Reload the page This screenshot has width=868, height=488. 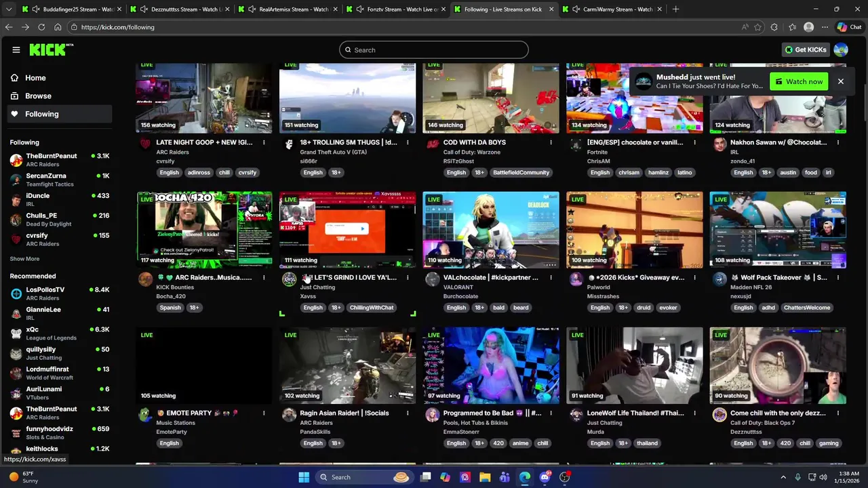coord(41,27)
